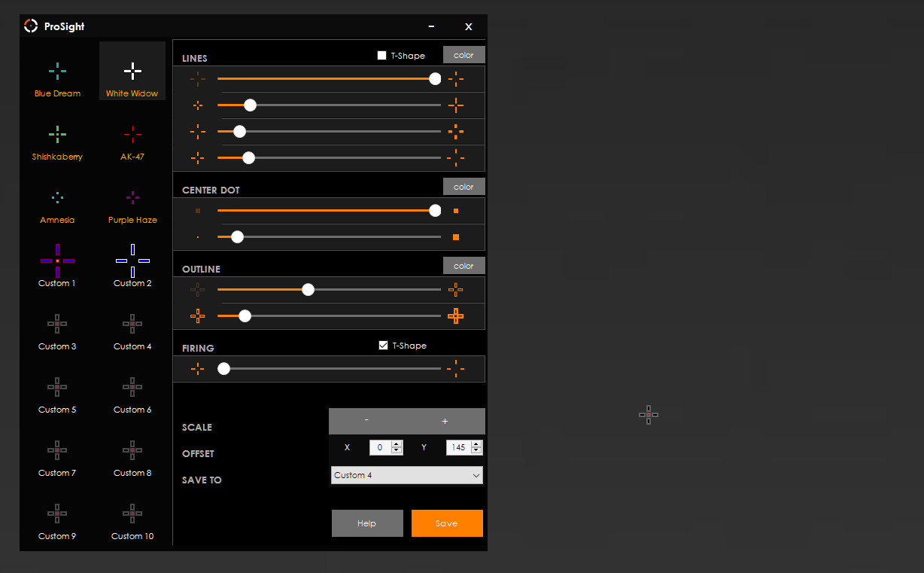Select the Blue Dream crosshair preset
This screenshot has height=573, width=924.
[x=57, y=78]
